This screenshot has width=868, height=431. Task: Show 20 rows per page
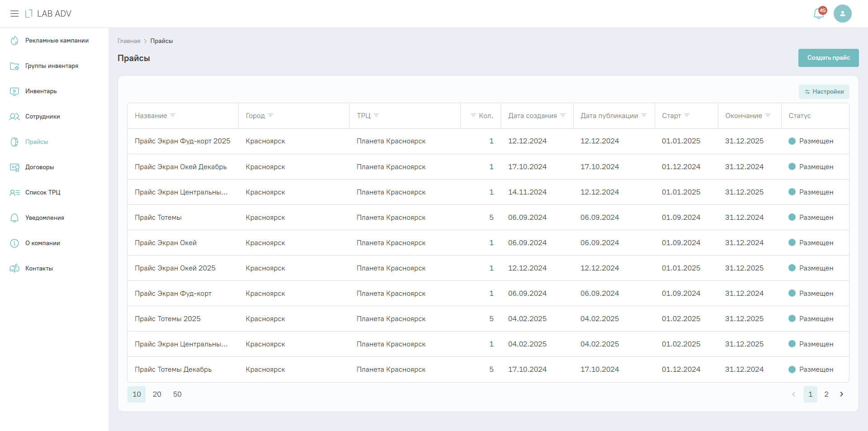157,394
